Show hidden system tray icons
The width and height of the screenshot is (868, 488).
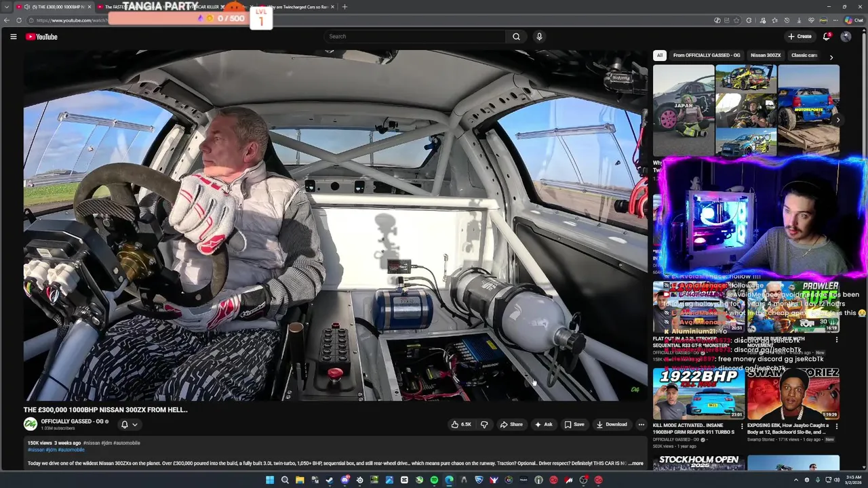(x=796, y=480)
